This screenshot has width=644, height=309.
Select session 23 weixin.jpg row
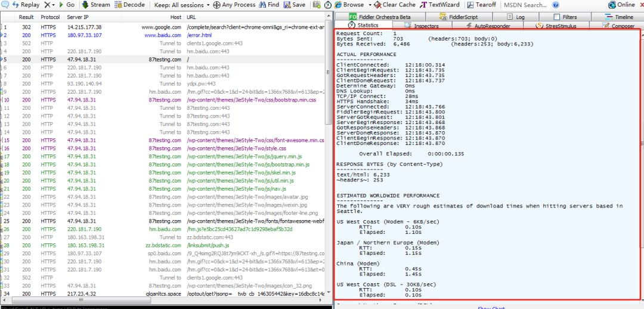click(163, 205)
